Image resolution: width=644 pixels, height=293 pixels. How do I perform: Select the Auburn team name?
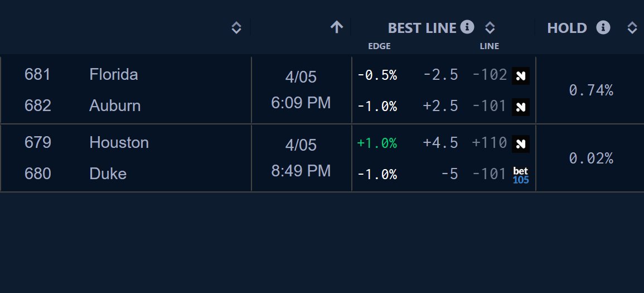point(115,106)
